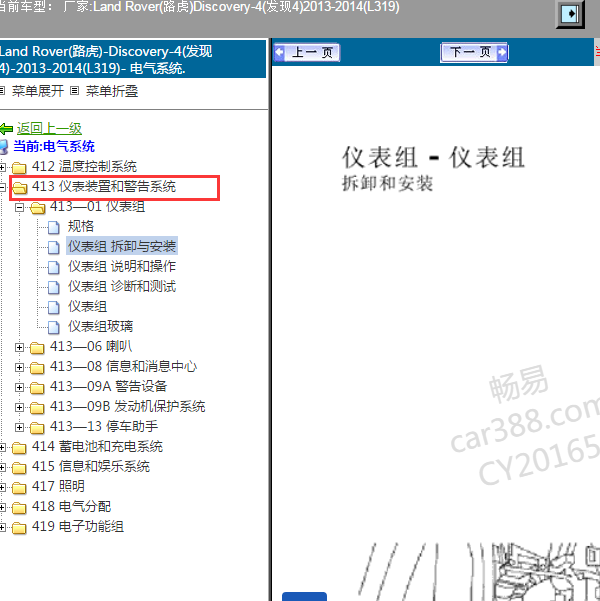Image resolution: width=600 pixels, height=601 pixels.
Task: Click folder icon of 413—09A 警告设备
Action: coord(37,388)
